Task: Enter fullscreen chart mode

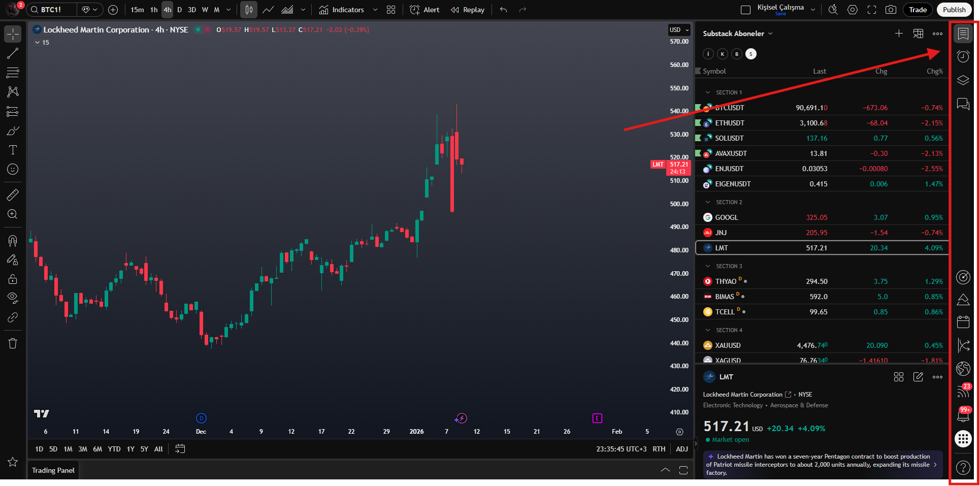Action: 872,10
